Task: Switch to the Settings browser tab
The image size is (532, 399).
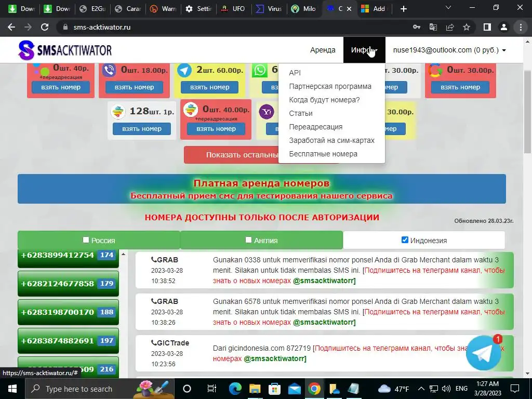Action: point(199,9)
